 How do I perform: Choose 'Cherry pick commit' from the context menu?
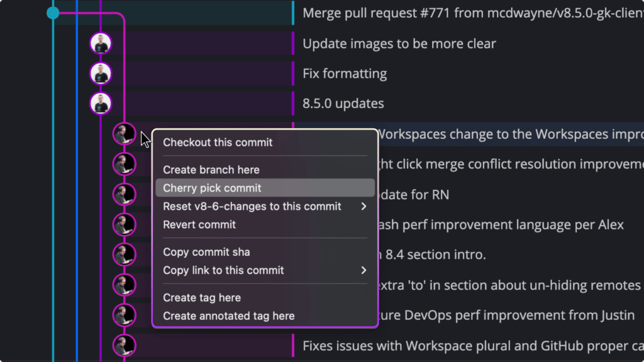tap(211, 187)
